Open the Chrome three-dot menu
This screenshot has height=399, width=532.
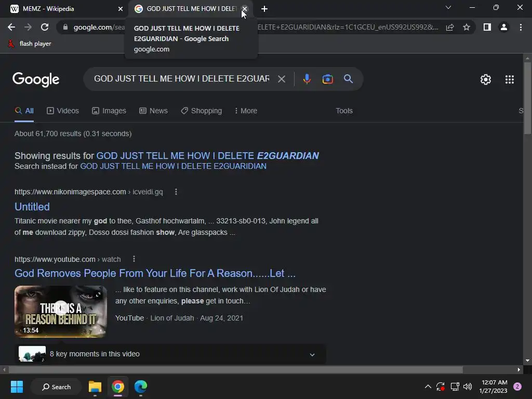521,27
